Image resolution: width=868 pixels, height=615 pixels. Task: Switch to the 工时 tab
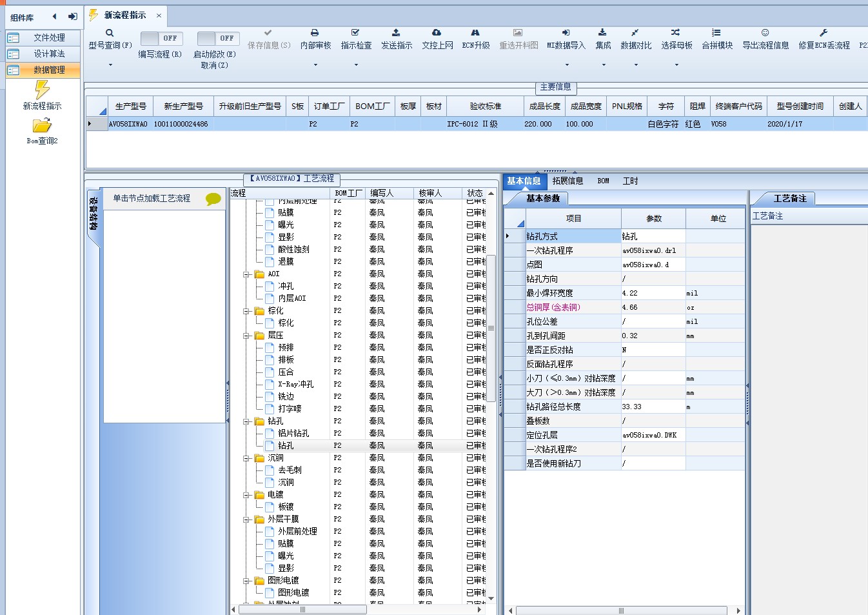click(x=630, y=181)
